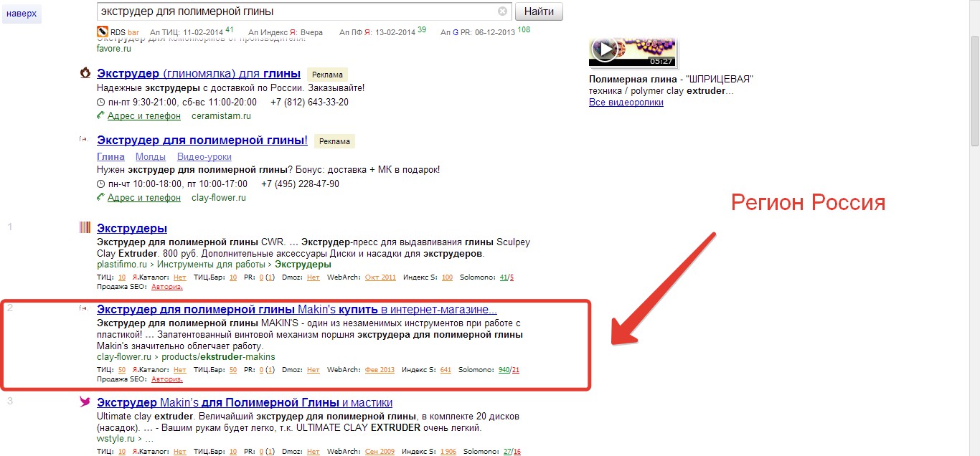Open Экструдер (глиномялка) для глины ad link
Viewport: 980px width, 456px height.
click(199, 73)
